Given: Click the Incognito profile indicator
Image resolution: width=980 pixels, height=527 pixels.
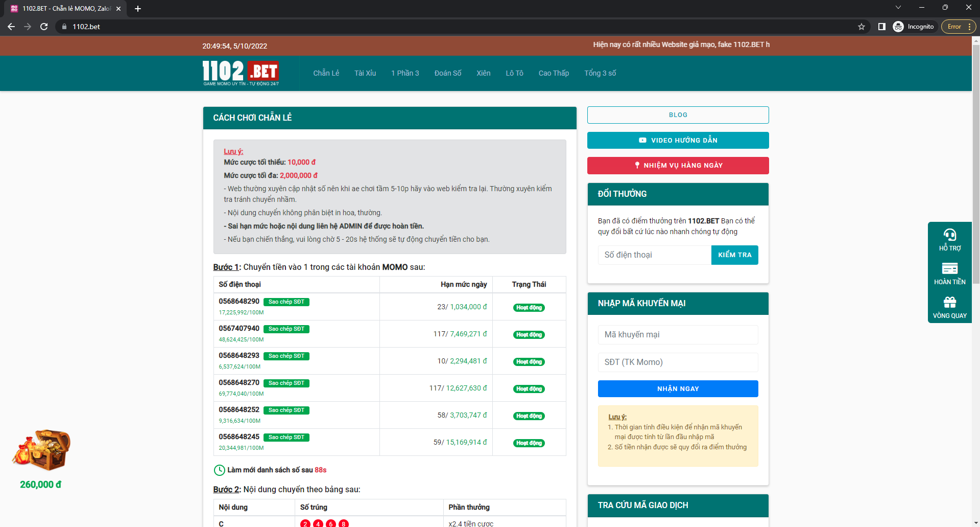Looking at the screenshot, I should pyautogui.click(x=914, y=27).
